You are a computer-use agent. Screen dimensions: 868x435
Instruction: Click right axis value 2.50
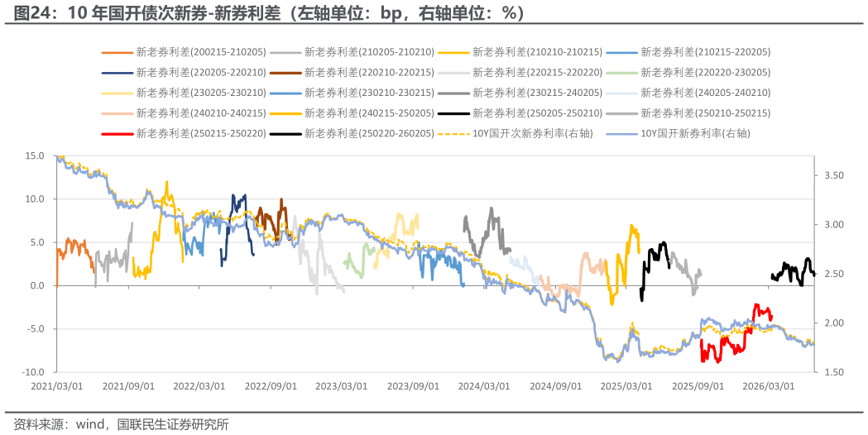[x=833, y=274]
